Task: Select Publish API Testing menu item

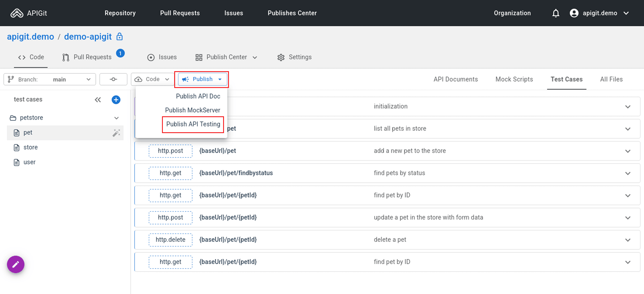Action: tap(193, 124)
